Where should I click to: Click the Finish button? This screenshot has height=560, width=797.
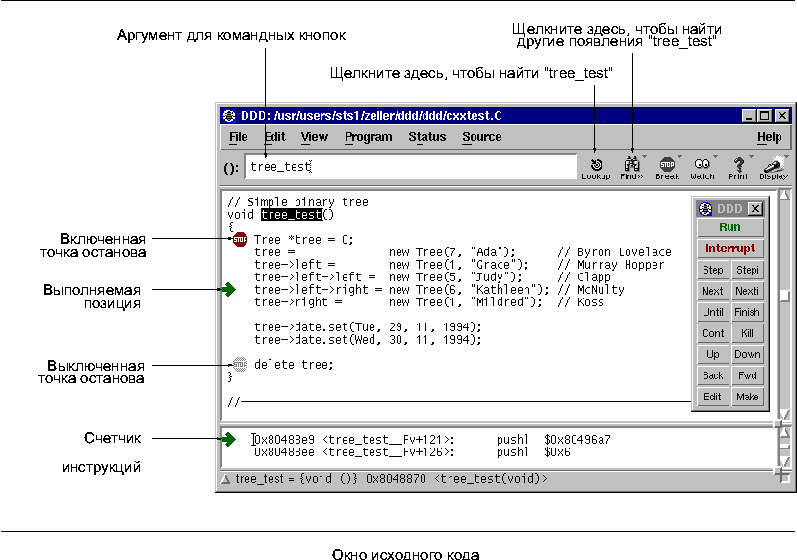coord(747,312)
